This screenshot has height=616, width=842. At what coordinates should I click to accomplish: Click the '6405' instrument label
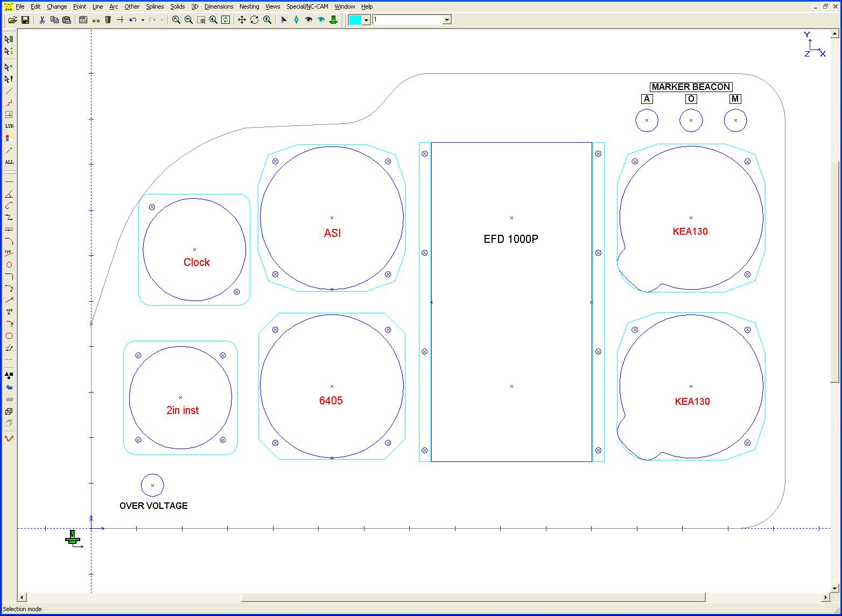(x=331, y=401)
